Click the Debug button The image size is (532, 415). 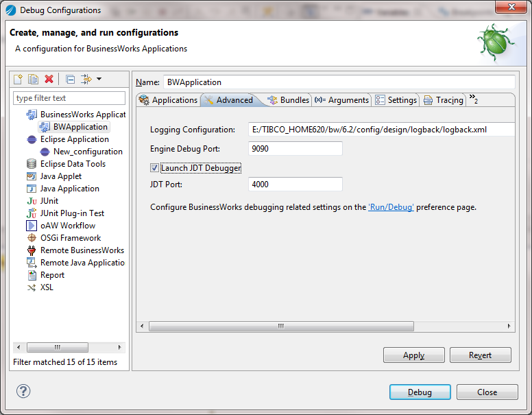(420, 392)
